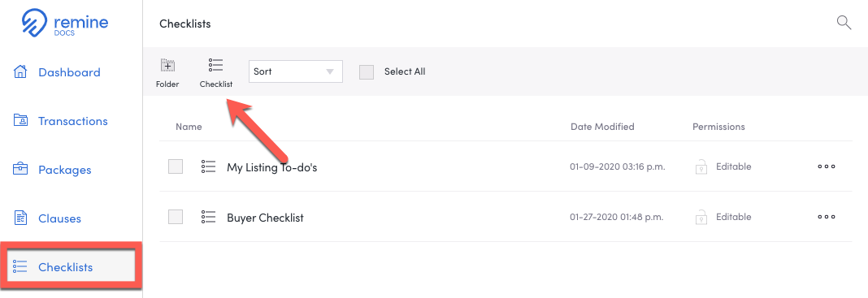
Task: Click the Dashboard house icon
Action: [x=20, y=72]
